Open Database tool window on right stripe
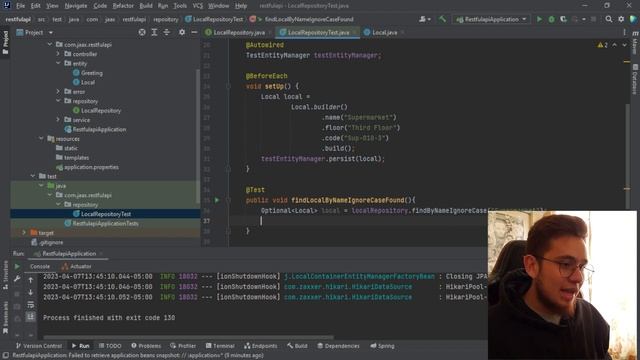Viewport: 640px width, 360px height. (x=635, y=79)
